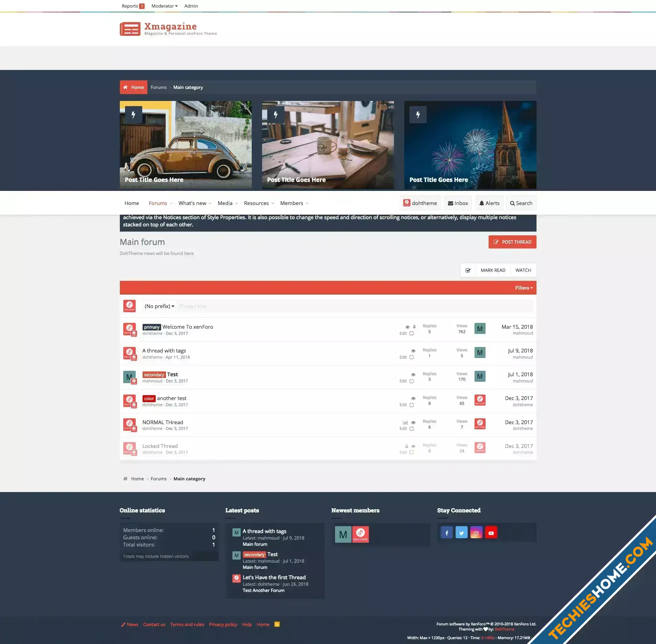Image resolution: width=656 pixels, height=644 pixels.
Task: Open the Alerts panel
Action: click(489, 203)
